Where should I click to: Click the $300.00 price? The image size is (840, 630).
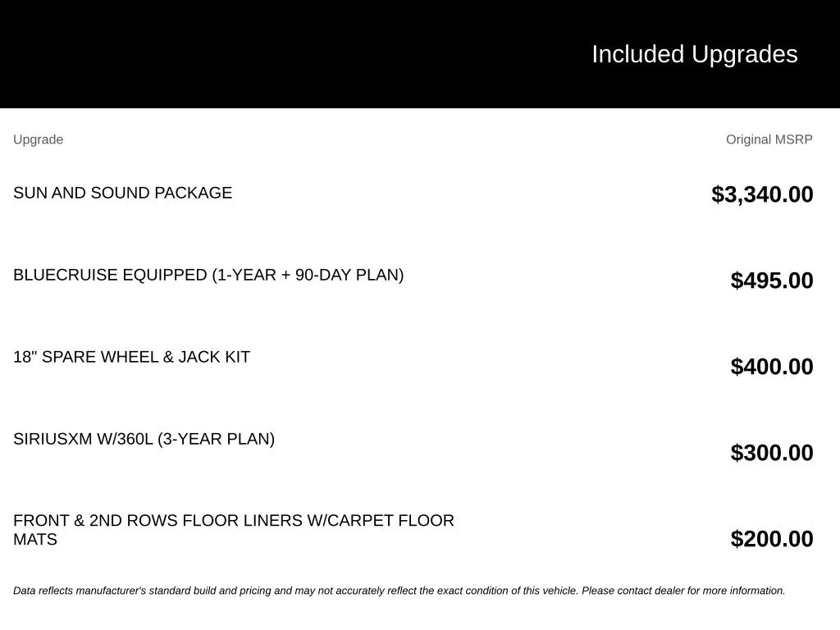[x=771, y=453]
